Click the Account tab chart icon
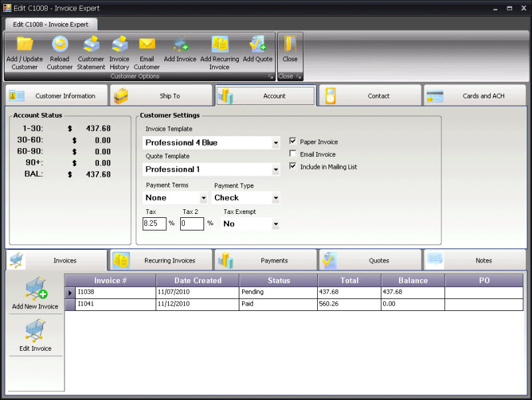 pos(225,96)
